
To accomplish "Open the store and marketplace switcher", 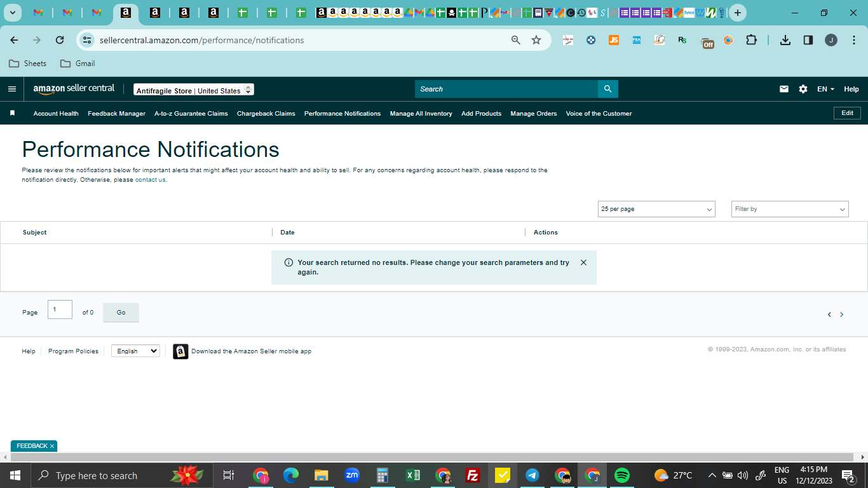I will point(194,90).
